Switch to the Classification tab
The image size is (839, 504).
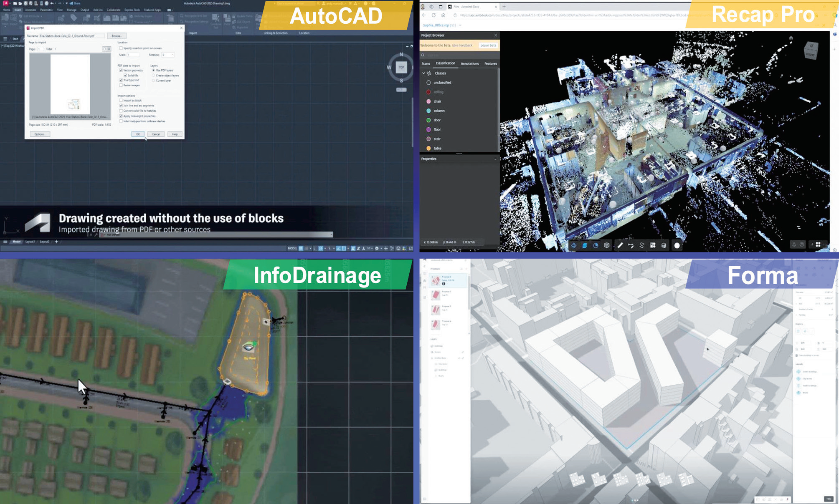point(445,63)
